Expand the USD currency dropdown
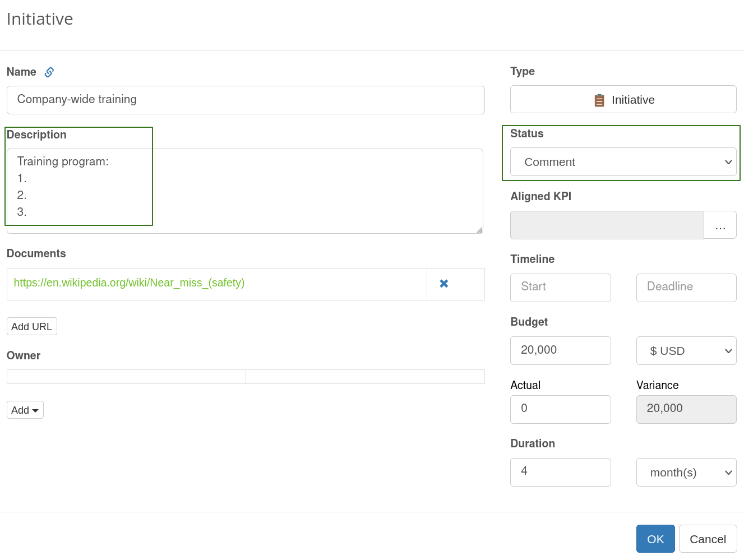 [686, 351]
